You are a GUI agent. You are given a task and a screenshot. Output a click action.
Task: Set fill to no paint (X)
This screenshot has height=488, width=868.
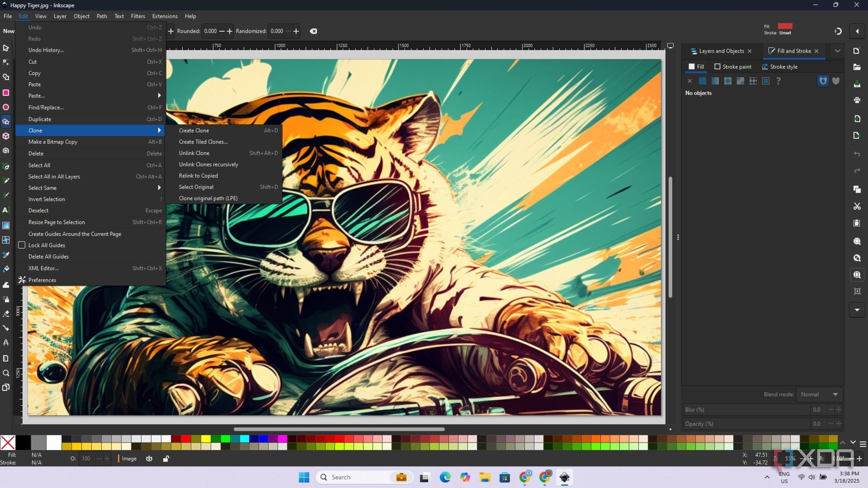coord(689,81)
